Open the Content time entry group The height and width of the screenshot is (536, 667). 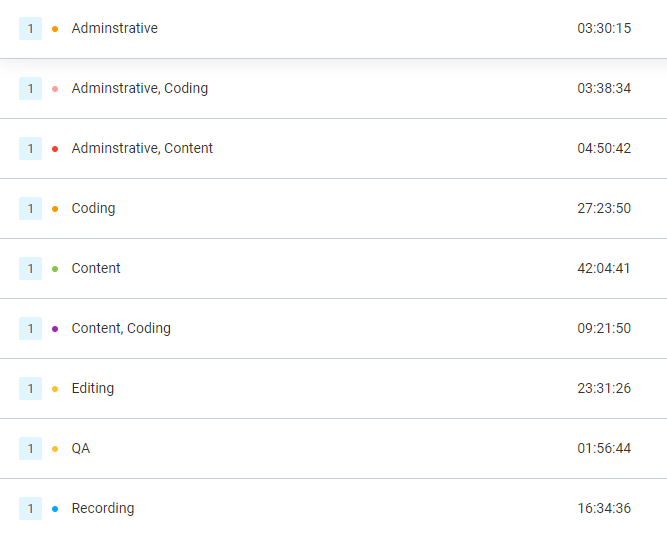point(334,268)
